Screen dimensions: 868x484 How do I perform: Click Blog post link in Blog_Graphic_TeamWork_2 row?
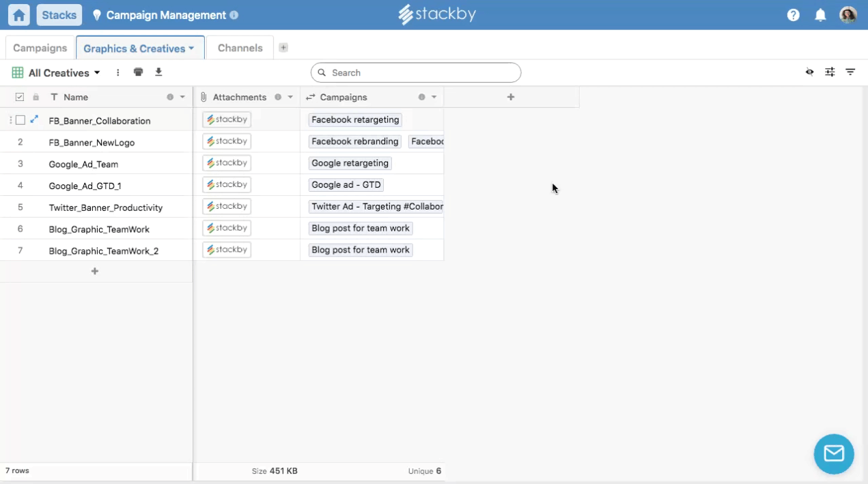click(361, 250)
